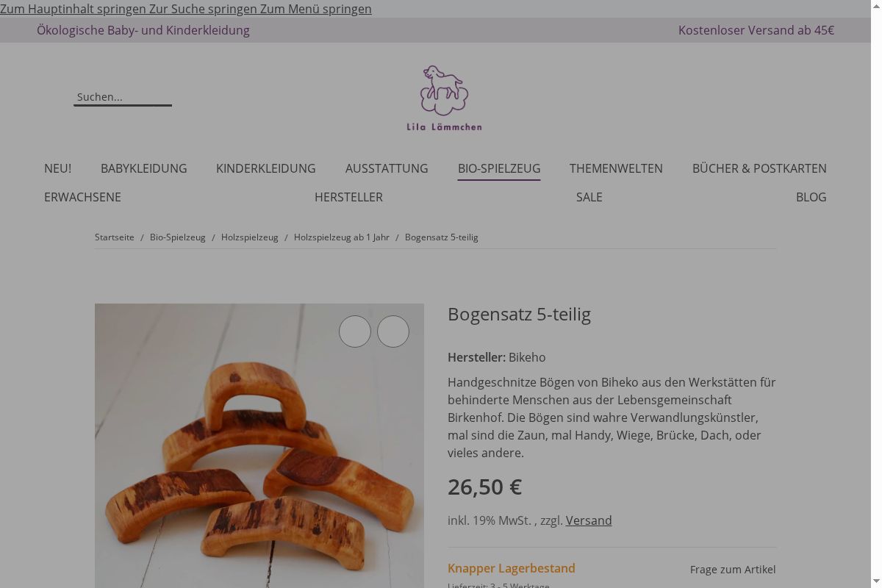Click Frage zum Artikel link
The width and height of the screenshot is (882, 588).
(x=733, y=570)
